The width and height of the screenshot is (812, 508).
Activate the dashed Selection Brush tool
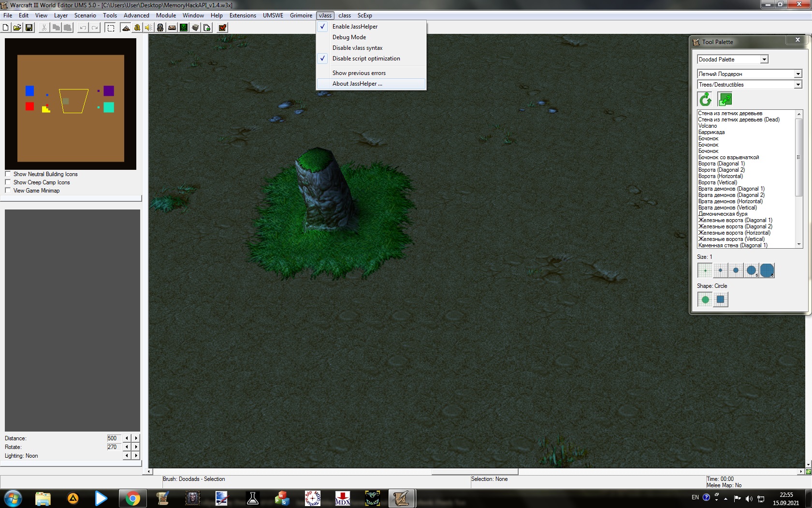click(x=111, y=28)
